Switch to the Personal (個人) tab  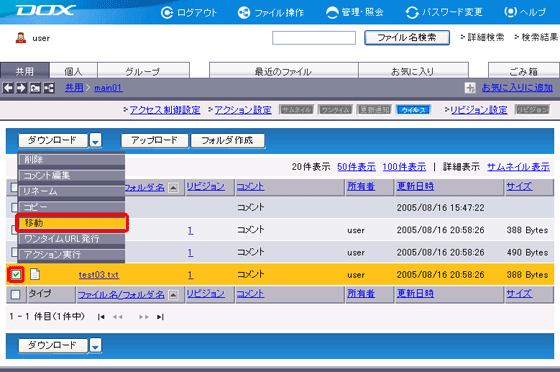(73, 70)
